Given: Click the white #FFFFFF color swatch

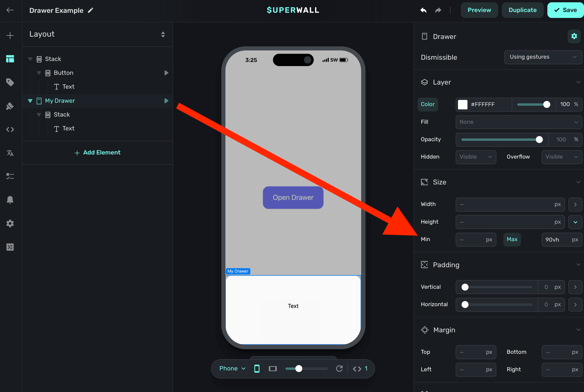Looking at the screenshot, I should pyautogui.click(x=463, y=104).
